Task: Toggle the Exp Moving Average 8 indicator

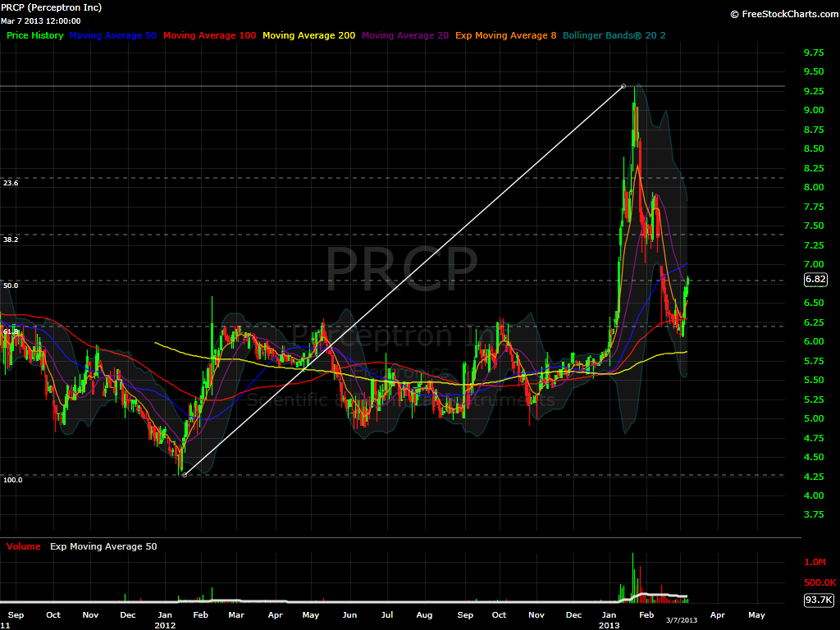Action: click(505, 35)
